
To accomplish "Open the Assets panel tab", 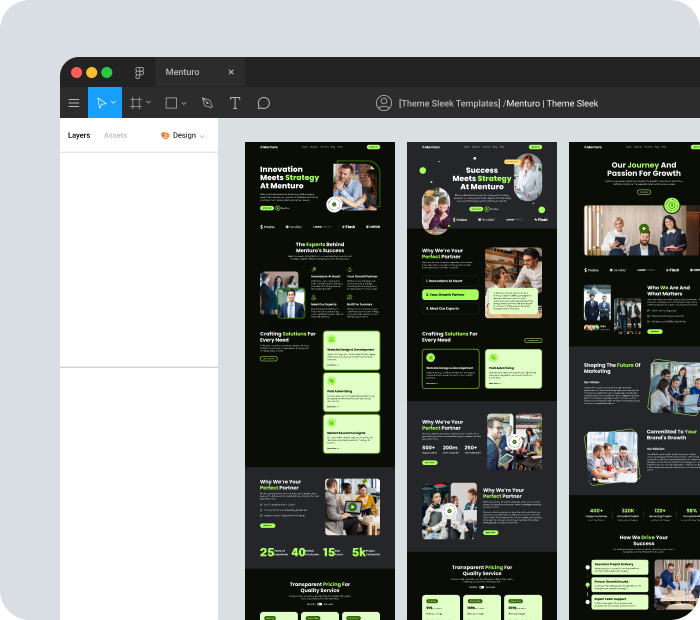I will pyautogui.click(x=115, y=135).
